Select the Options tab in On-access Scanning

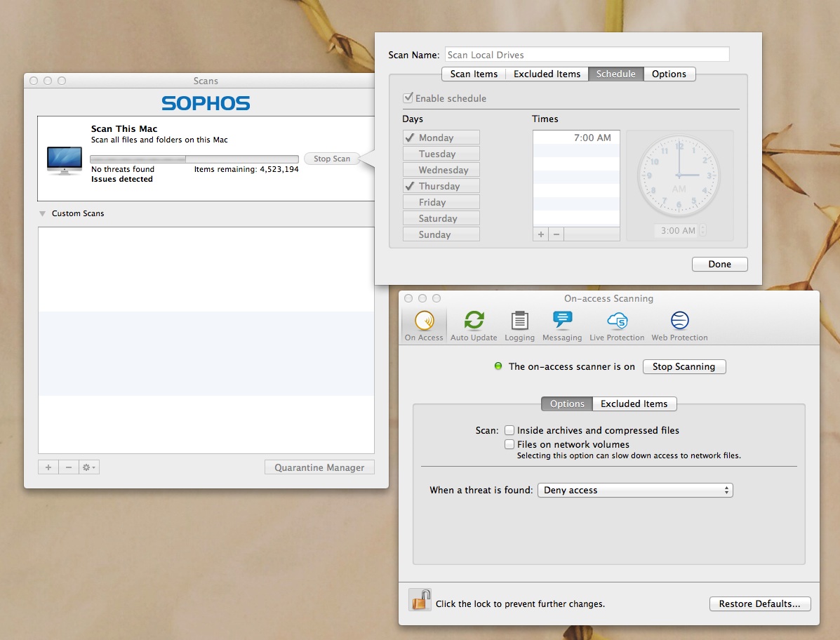tap(567, 404)
